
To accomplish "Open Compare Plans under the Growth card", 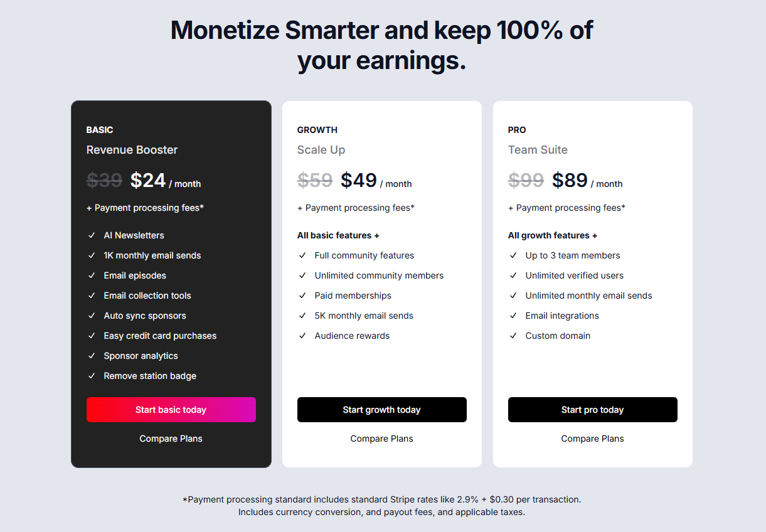I will (x=381, y=439).
